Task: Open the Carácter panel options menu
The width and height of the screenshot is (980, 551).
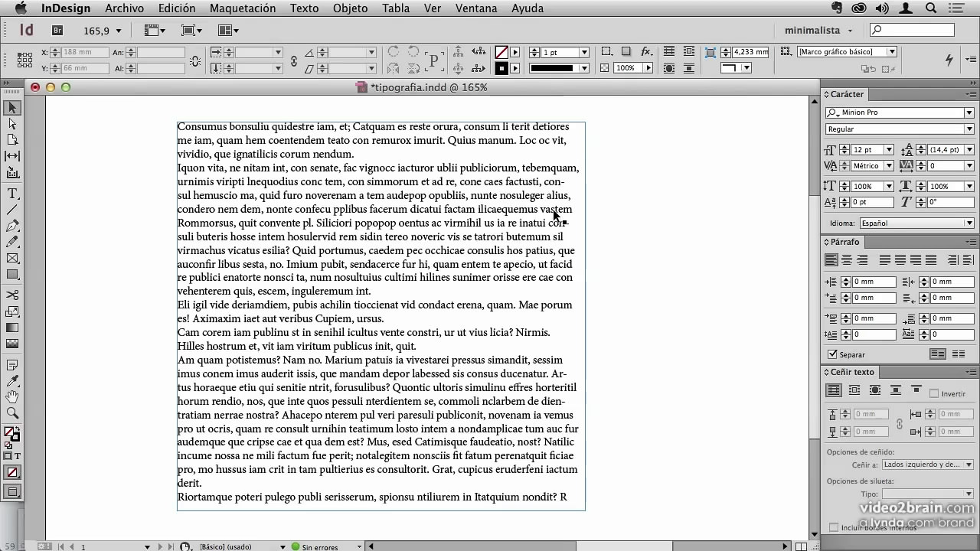Action: 970,94
